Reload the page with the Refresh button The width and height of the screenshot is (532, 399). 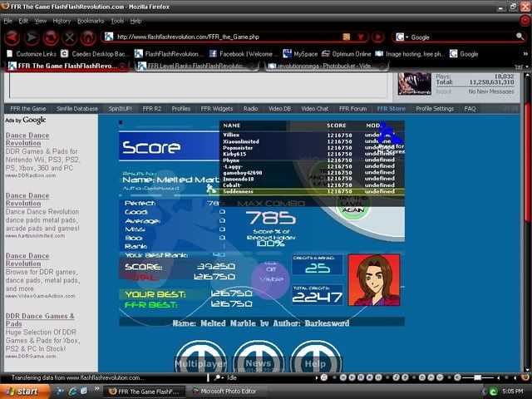(51, 37)
